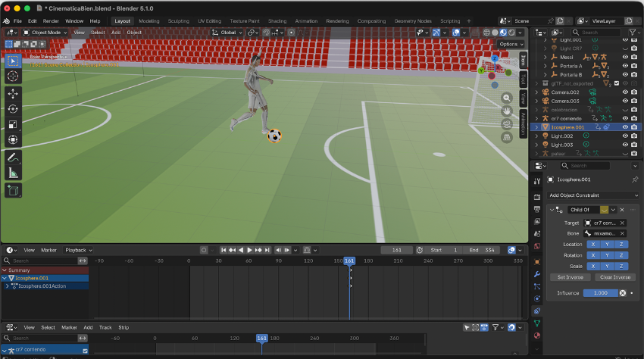Toggle the Rotation Y constraint axis

[607, 255]
